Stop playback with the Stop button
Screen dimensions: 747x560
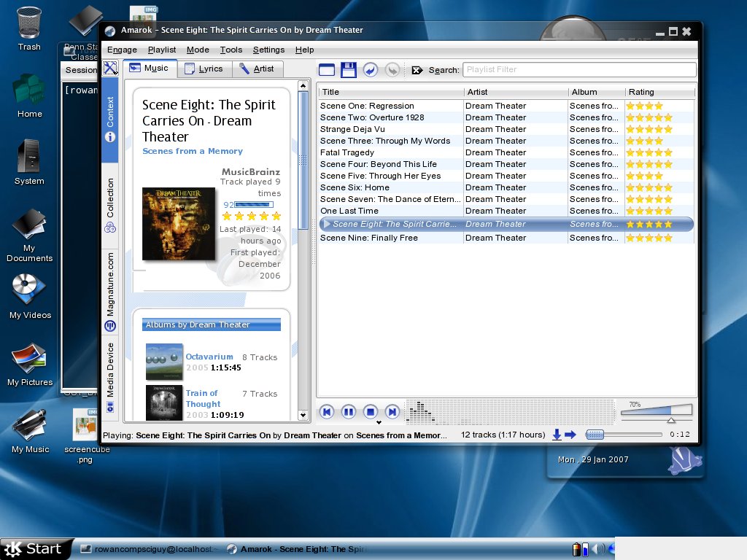(370, 412)
